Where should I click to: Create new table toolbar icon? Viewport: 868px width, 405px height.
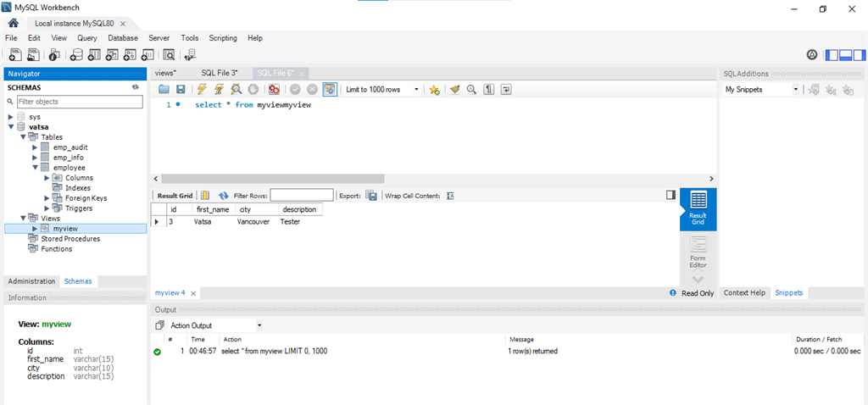tap(95, 54)
